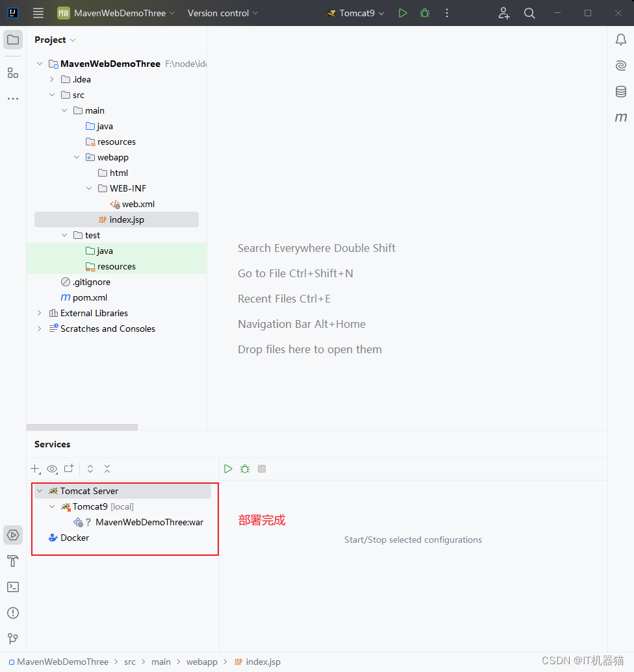Screen dimensions: 634x672
Task: Open the main hamburger menu
Action: pos(38,13)
